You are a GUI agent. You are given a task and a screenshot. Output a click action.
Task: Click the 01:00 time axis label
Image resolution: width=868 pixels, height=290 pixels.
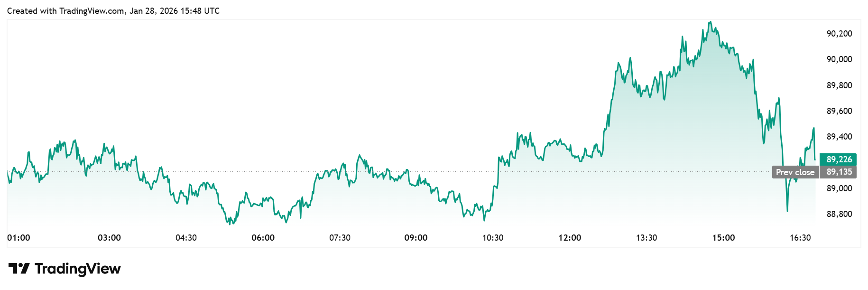point(18,238)
